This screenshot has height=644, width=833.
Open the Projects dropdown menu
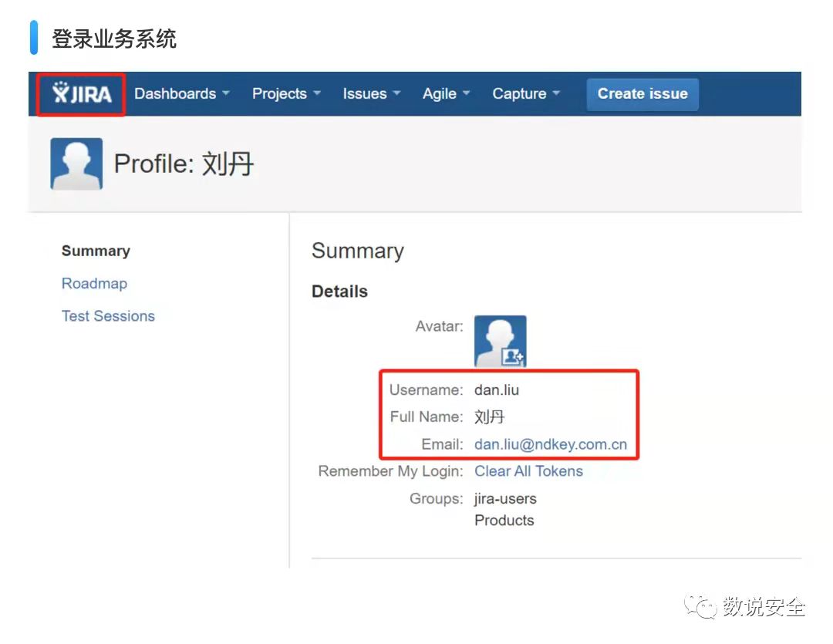286,93
